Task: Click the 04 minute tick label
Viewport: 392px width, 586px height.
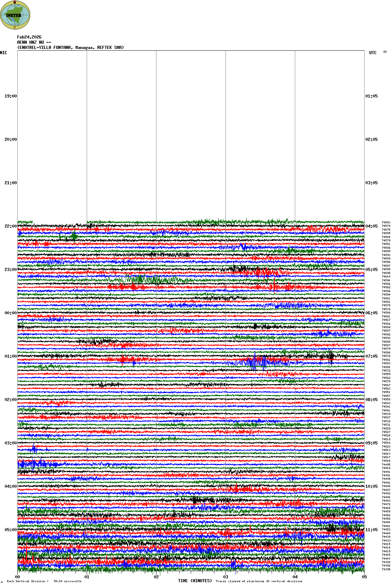Action: 295,577
